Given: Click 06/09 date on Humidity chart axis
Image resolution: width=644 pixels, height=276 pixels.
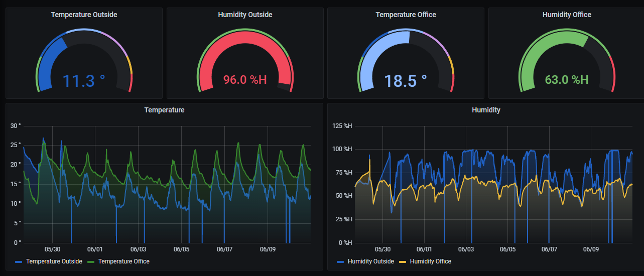Looking at the screenshot, I should coord(591,249).
